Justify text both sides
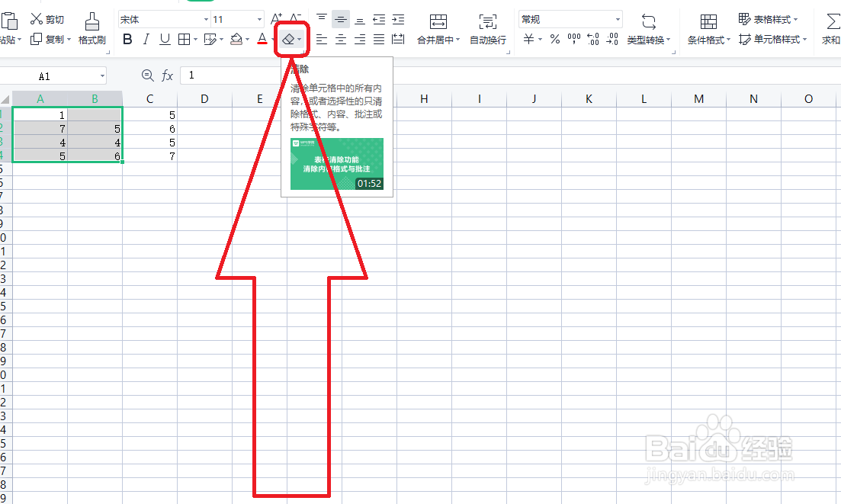Viewport: 841px width, 504px height. (379, 39)
